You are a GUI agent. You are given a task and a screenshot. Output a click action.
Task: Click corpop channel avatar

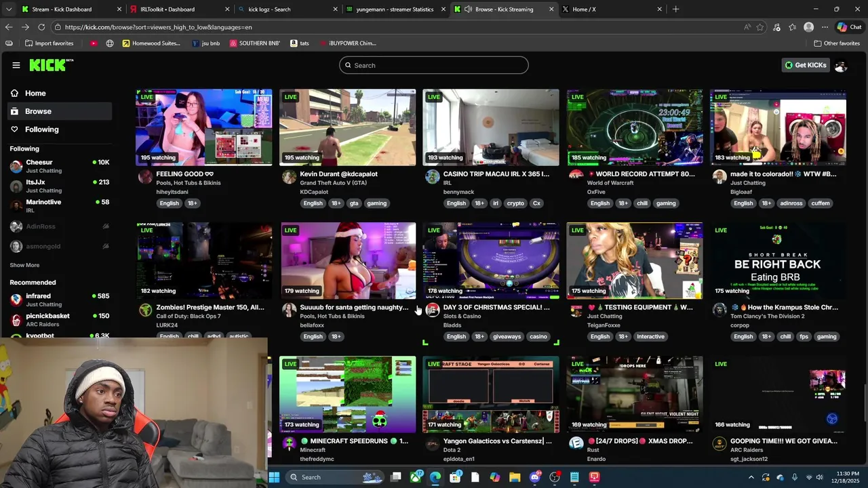(x=719, y=310)
